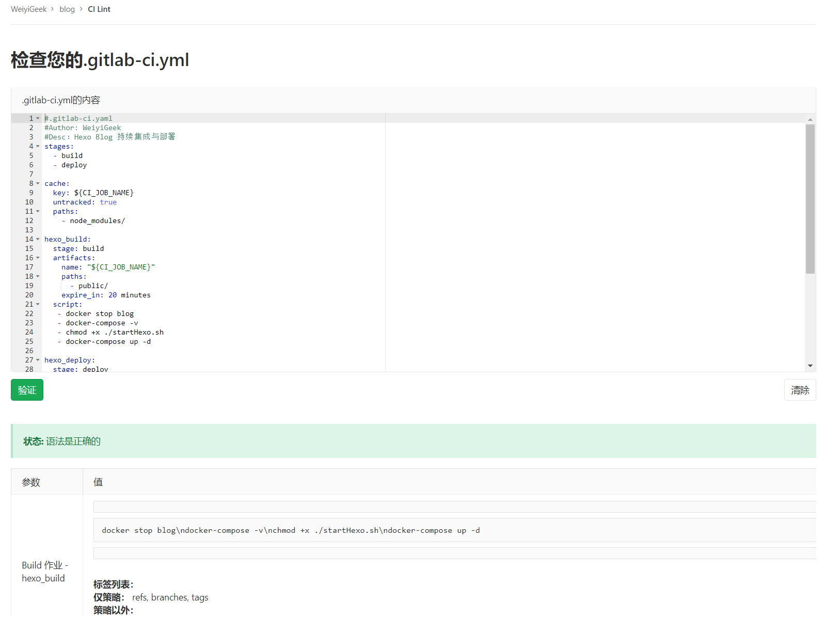This screenshot has height=617, width=840.
Task: Click the '- public/' line
Action: point(89,286)
